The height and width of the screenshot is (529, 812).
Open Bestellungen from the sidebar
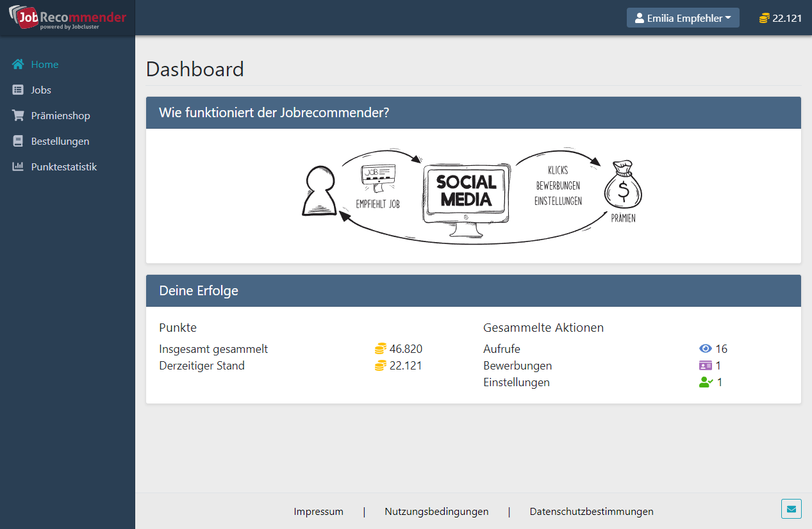tap(60, 142)
